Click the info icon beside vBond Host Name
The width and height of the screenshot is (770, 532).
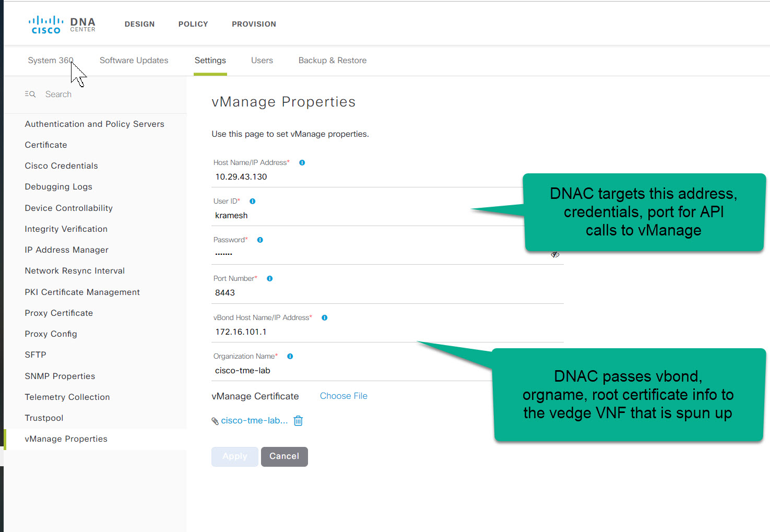[324, 317]
